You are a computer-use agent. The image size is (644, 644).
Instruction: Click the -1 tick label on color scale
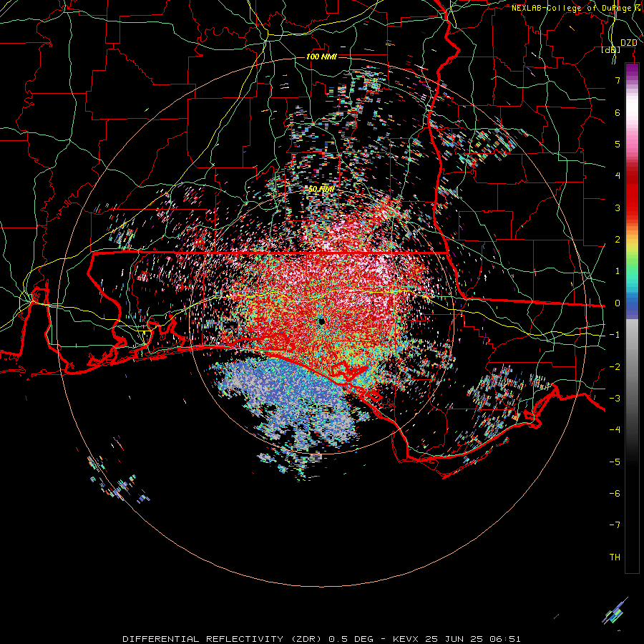[615, 335]
